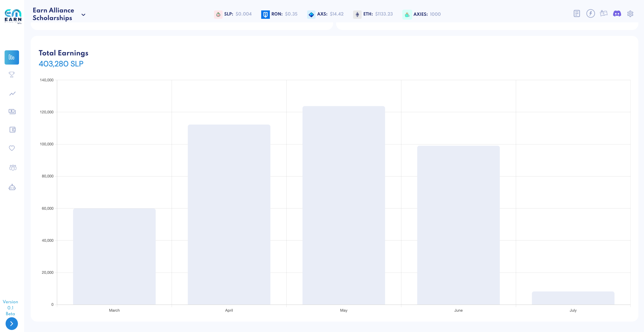Click the RON token icon
Viewport: 644px width, 332px height.
click(x=265, y=14)
